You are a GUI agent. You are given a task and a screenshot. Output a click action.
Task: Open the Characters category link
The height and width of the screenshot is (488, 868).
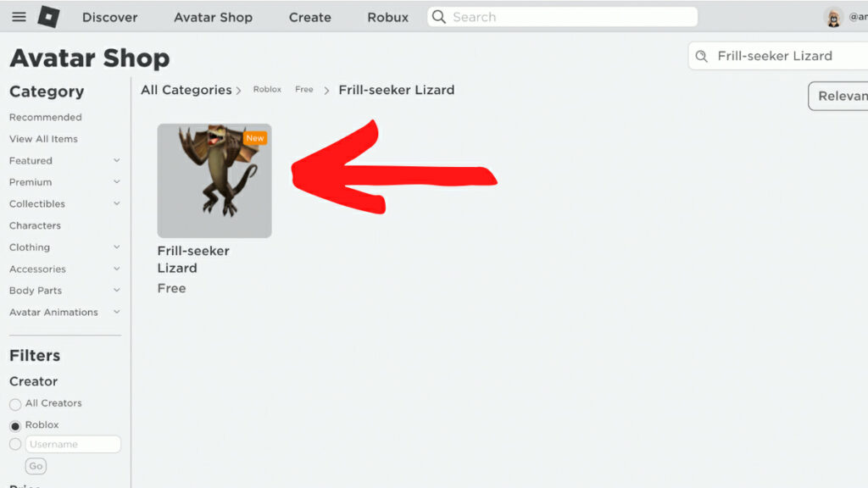click(35, 225)
